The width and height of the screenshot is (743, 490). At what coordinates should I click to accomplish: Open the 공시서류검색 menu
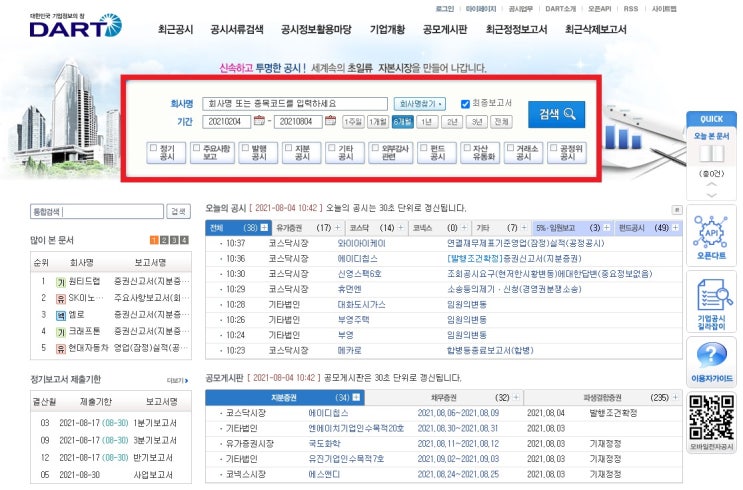237,29
